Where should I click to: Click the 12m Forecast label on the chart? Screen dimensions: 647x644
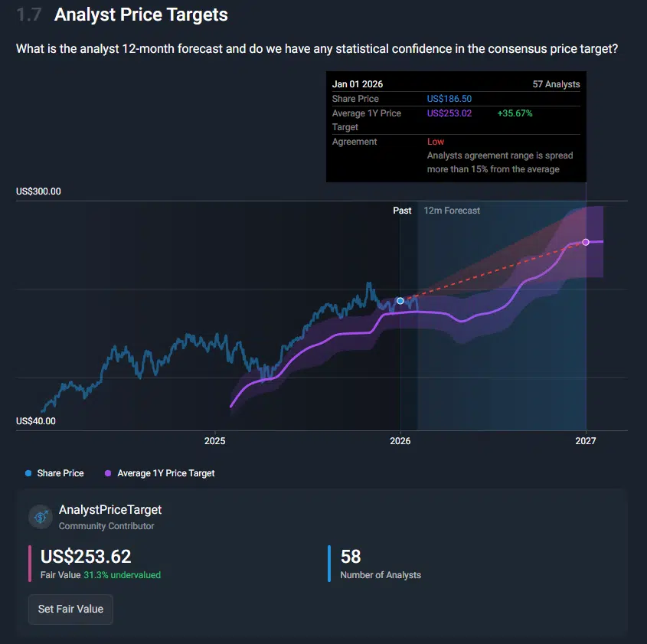coord(452,211)
